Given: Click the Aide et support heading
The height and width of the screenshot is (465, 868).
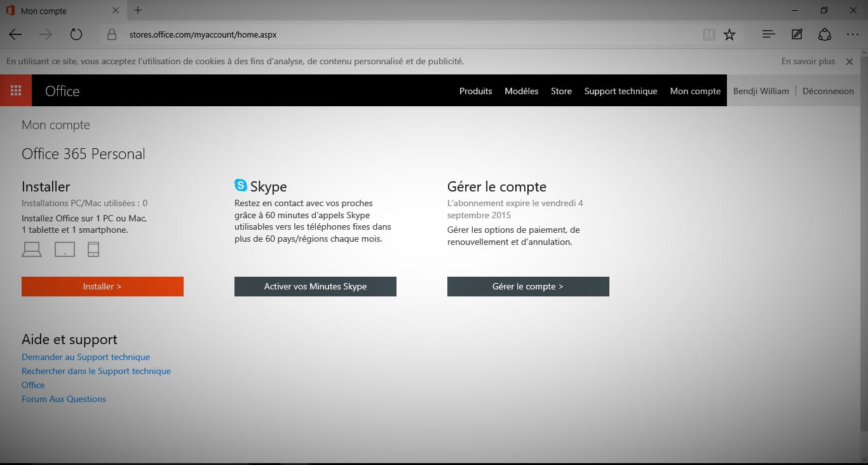Looking at the screenshot, I should point(69,339).
